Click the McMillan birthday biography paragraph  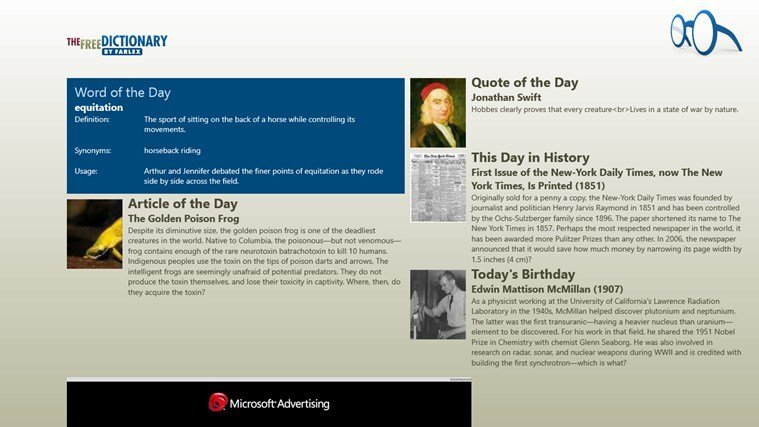[x=606, y=332]
